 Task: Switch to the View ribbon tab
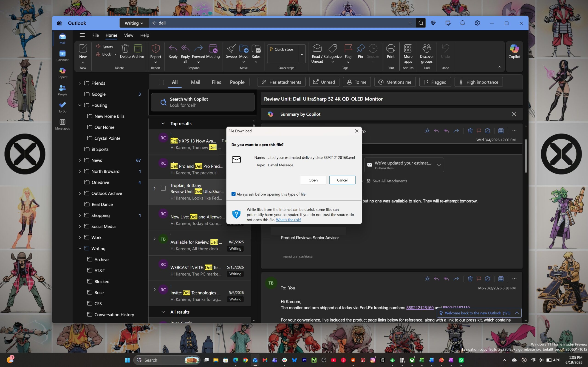click(x=128, y=35)
